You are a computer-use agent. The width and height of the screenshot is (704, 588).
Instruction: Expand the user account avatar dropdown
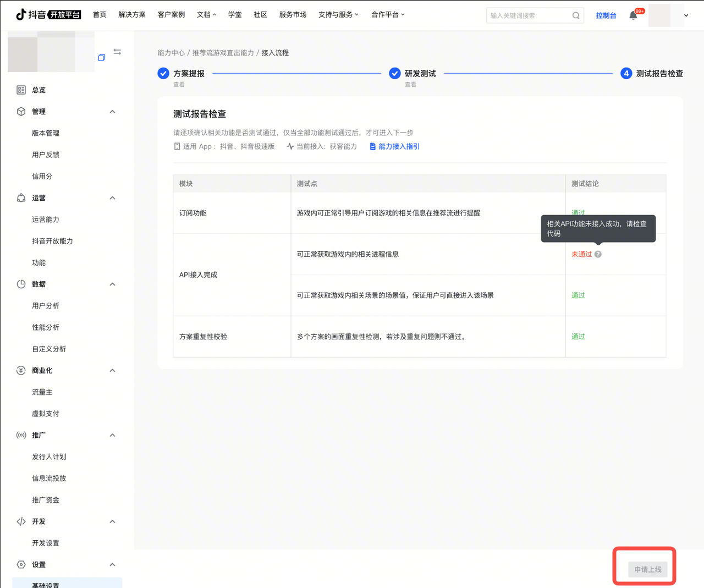pos(686,15)
